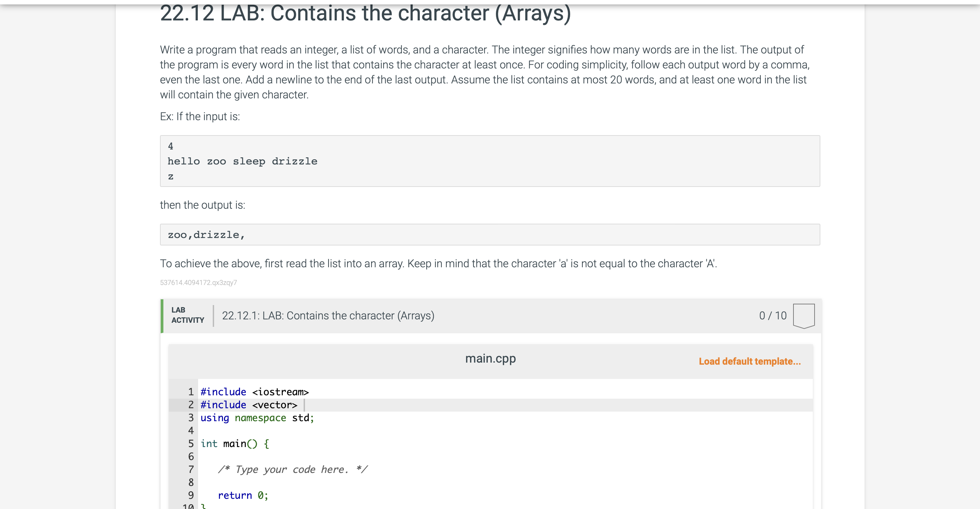Click the int main() declaration
This screenshot has width=980, height=509.
coord(235,443)
